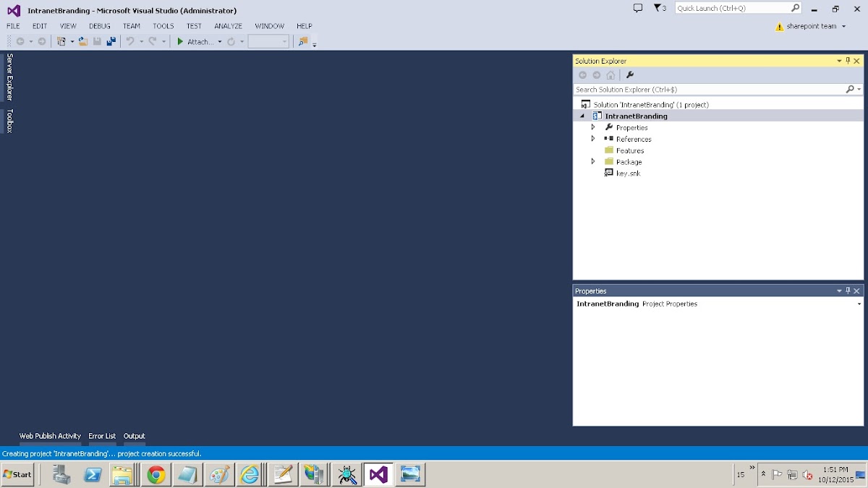The height and width of the screenshot is (488, 868).
Task: Open the Server Explorer side tab
Action: click(x=9, y=77)
